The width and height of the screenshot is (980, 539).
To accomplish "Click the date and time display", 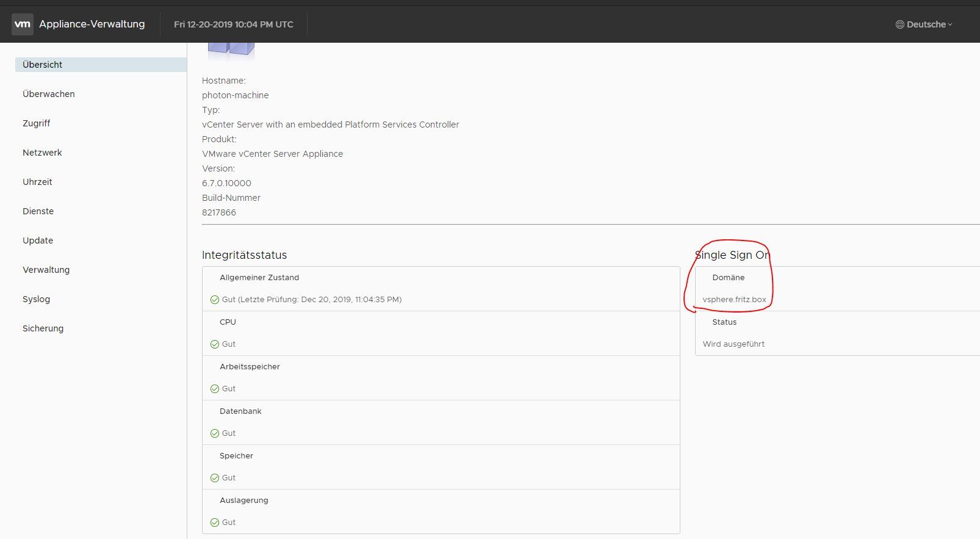I will point(234,24).
